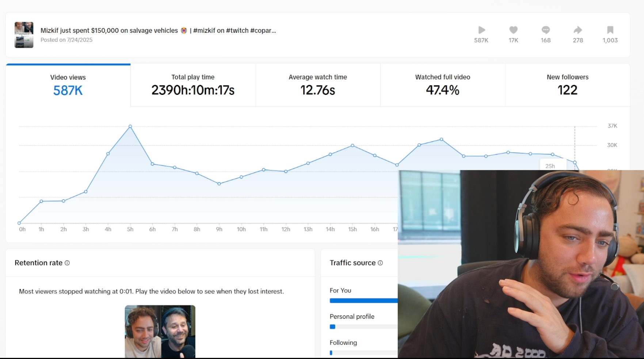Viewport: 644px width, 359px height.
Task: Click the 30K y-axis label
Action: [612, 145]
